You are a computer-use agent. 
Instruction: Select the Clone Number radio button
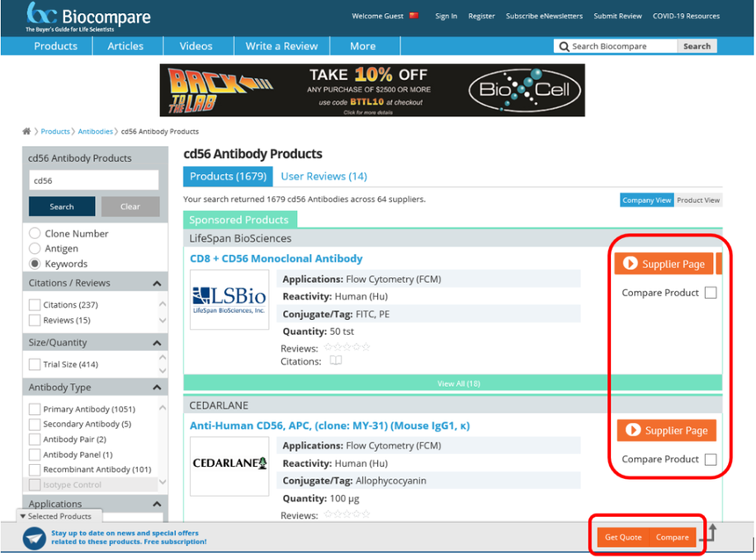point(35,234)
